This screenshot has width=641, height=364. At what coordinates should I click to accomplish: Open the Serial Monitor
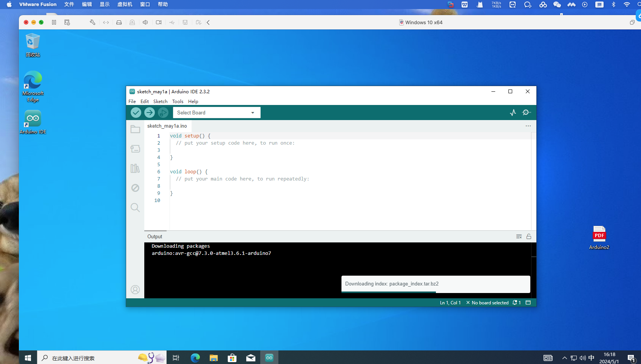click(527, 113)
